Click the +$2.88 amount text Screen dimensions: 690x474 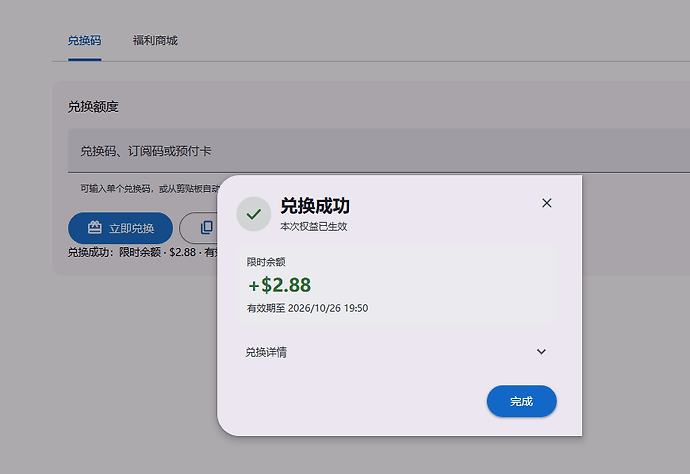click(x=279, y=285)
